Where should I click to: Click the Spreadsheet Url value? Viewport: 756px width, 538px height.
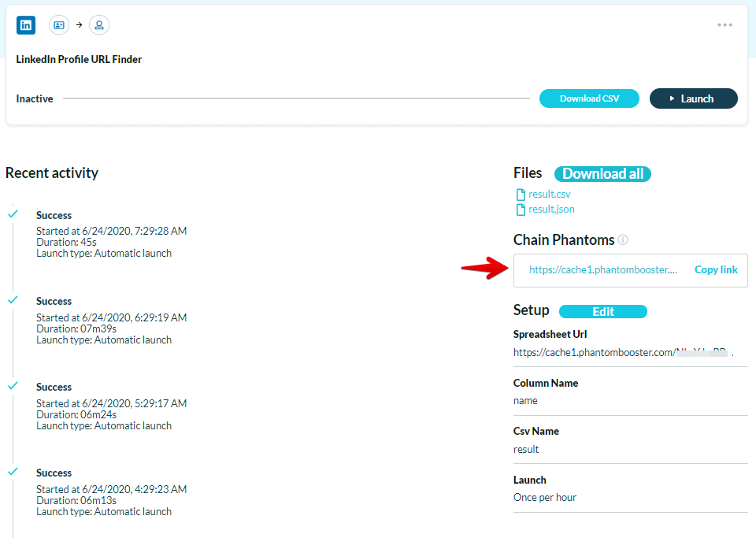coord(624,352)
